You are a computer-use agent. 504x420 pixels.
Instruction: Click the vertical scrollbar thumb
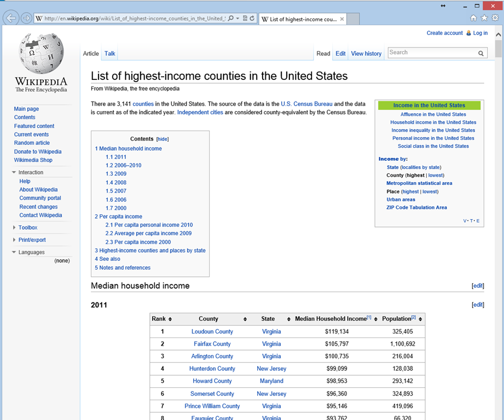pyautogui.click(x=498, y=49)
